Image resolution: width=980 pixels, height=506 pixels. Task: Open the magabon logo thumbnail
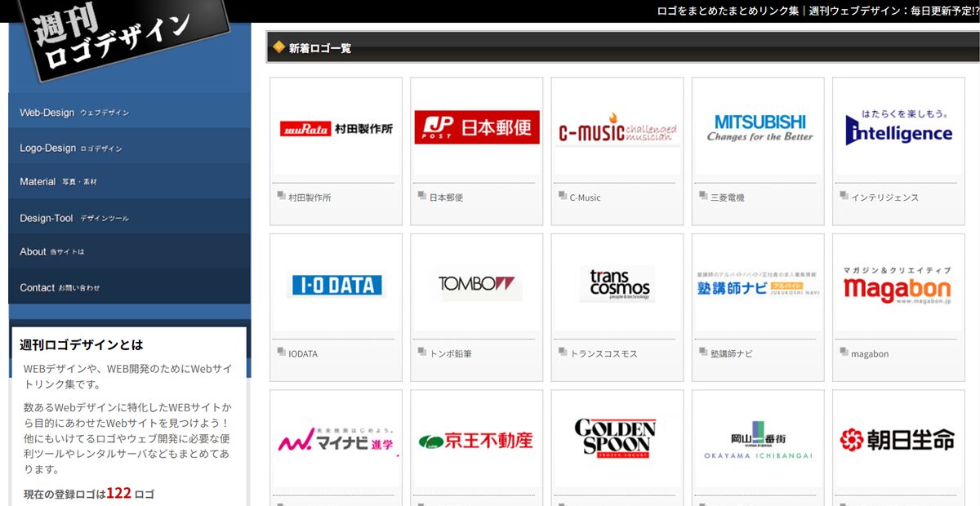898,285
